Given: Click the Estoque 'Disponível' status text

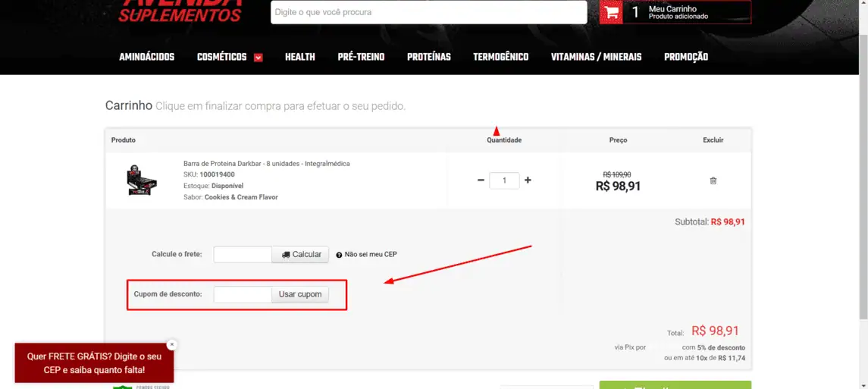Looking at the screenshot, I should (227, 186).
